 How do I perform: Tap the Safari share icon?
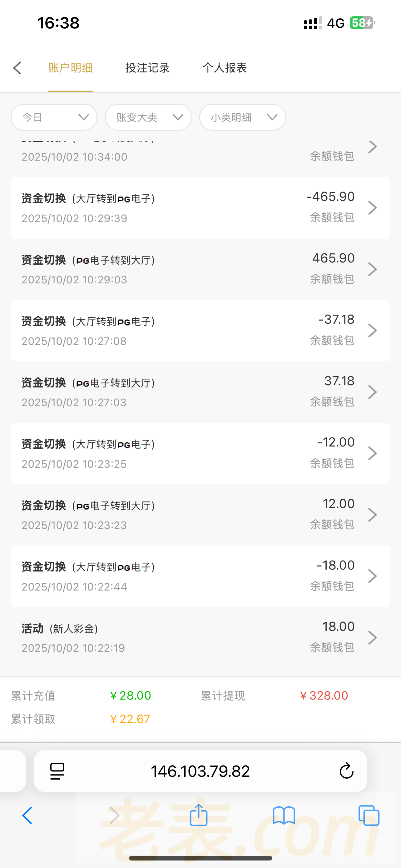(x=199, y=816)
